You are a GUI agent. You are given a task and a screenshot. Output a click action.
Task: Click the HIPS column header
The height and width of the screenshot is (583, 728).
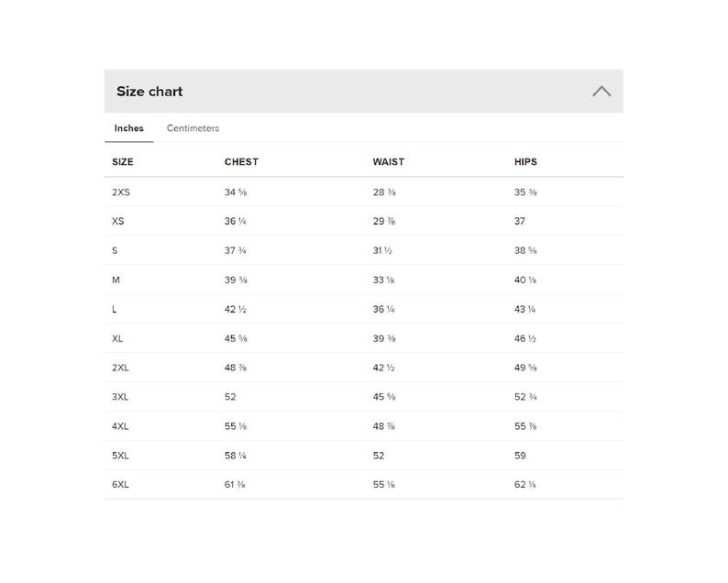point(525,162)
